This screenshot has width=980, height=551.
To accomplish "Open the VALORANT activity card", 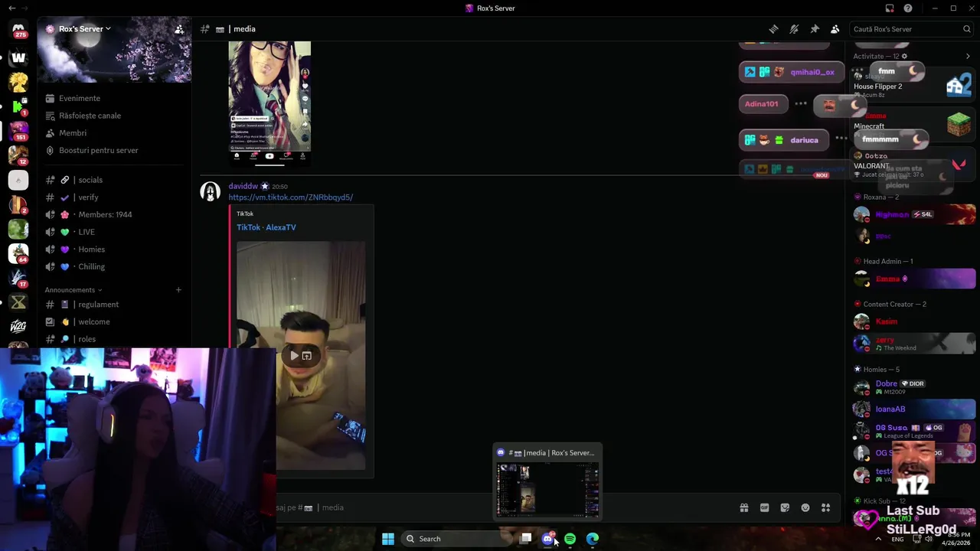I will click(913, 165).
